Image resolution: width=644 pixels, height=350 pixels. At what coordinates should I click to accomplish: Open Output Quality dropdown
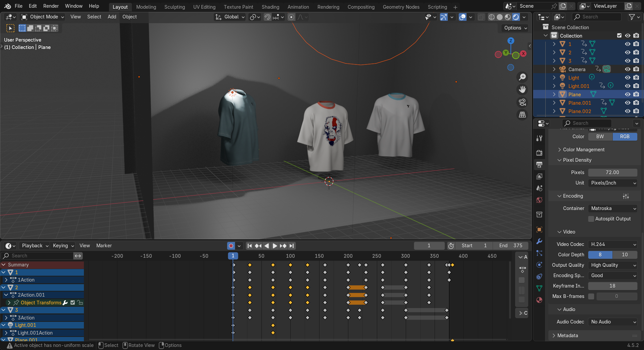coord(613,265)
